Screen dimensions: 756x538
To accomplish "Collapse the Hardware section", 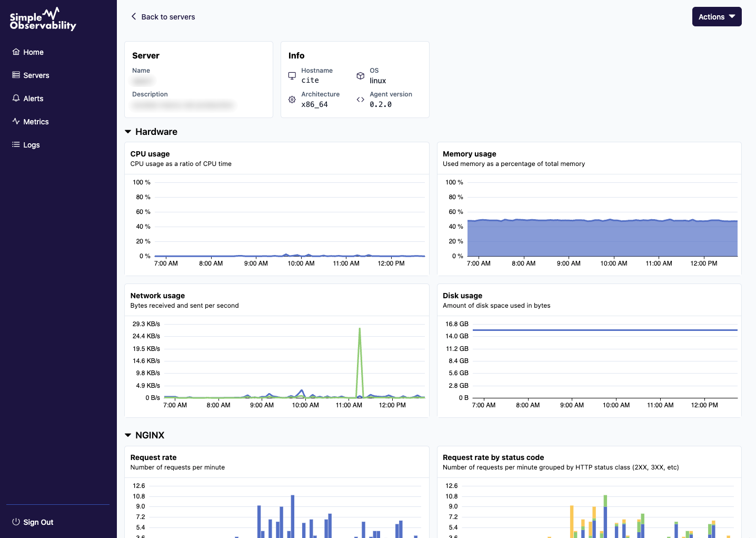I will [x=151, y=132].
